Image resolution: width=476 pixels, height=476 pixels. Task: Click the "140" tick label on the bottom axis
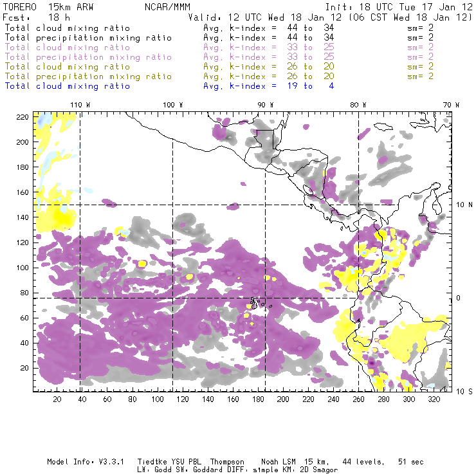point(208,399)
